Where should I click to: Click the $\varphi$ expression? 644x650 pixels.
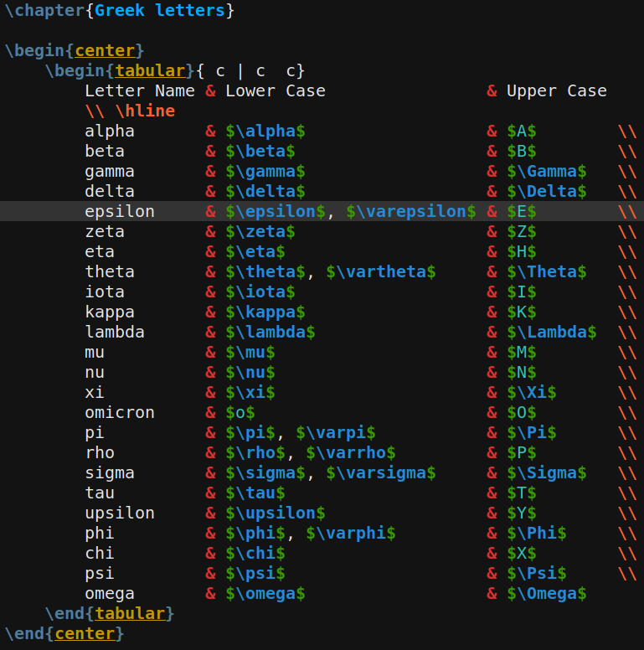coord(351,533)
